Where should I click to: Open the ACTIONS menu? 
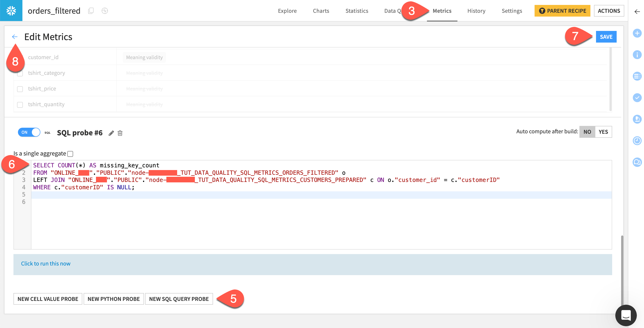(609, 11)
